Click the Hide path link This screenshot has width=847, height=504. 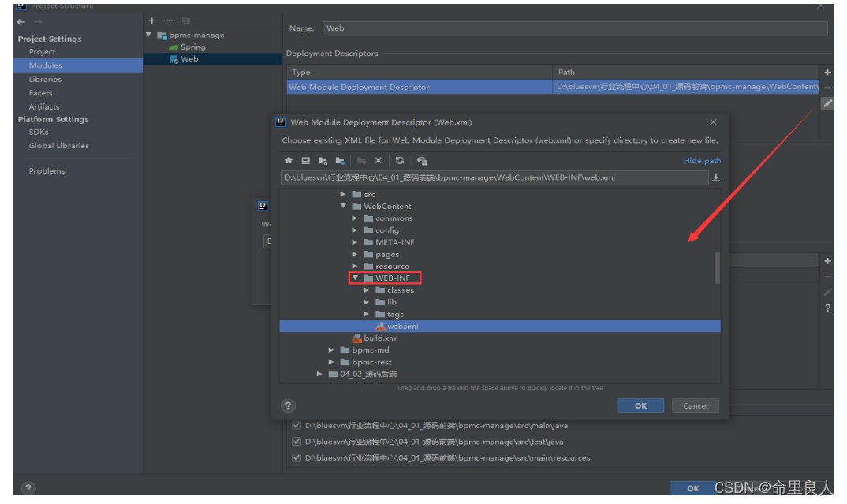[702, 160]
